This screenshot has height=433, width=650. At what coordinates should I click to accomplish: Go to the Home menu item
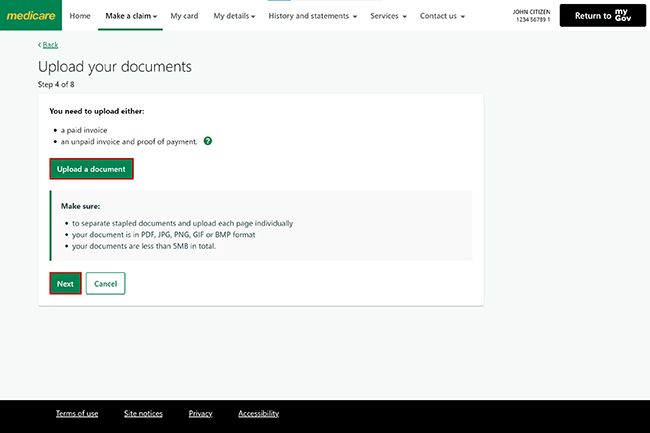pos(80,16)
